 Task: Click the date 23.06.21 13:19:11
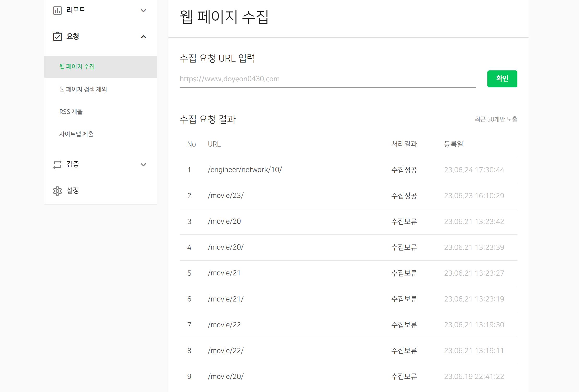[x=474, y=351]
